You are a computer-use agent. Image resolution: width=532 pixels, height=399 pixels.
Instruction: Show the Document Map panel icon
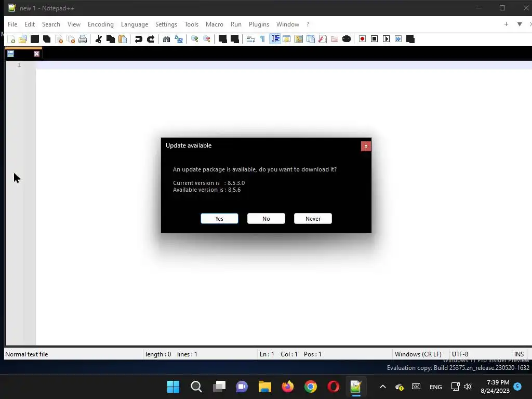[x=299, y=39]
